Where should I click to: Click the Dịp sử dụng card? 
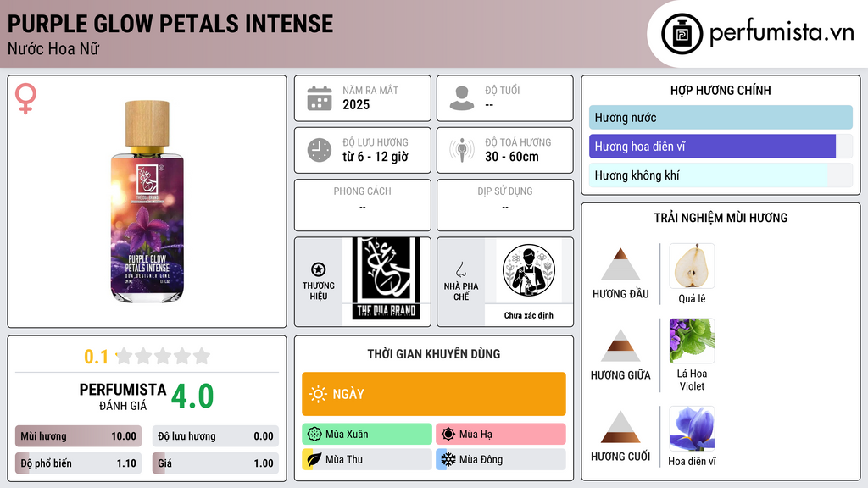[505, 205]
